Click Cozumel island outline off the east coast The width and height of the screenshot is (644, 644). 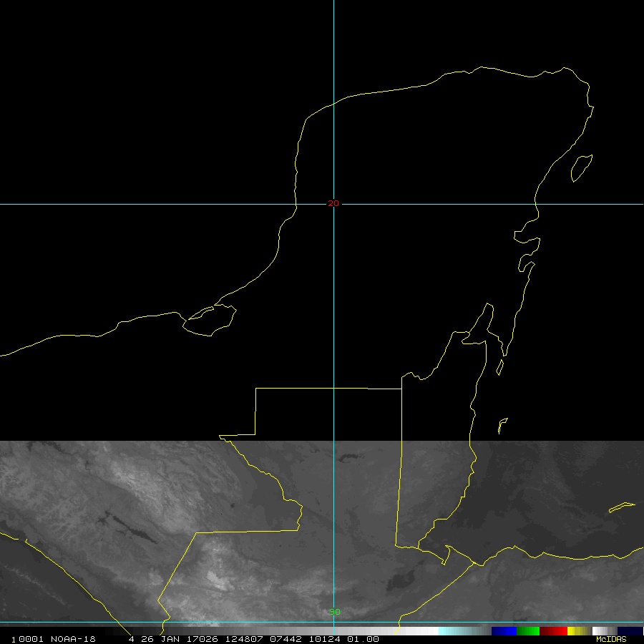click(581, 167)
